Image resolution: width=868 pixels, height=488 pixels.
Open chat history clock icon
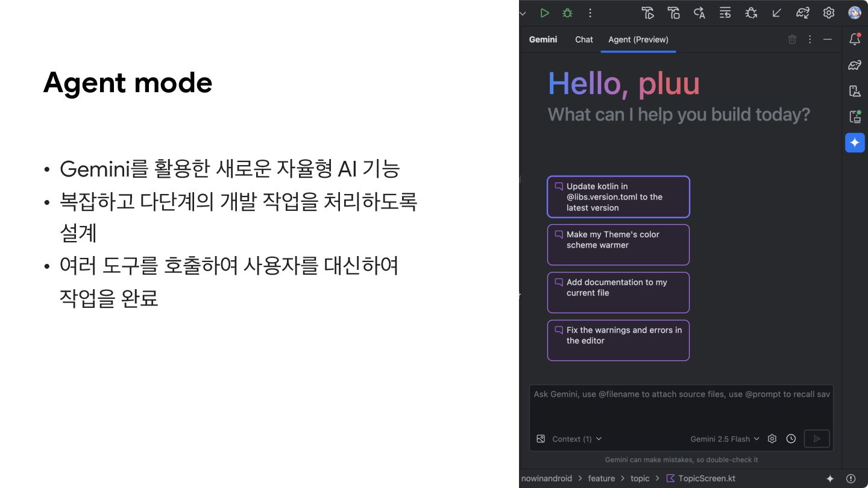coord(791,439)
